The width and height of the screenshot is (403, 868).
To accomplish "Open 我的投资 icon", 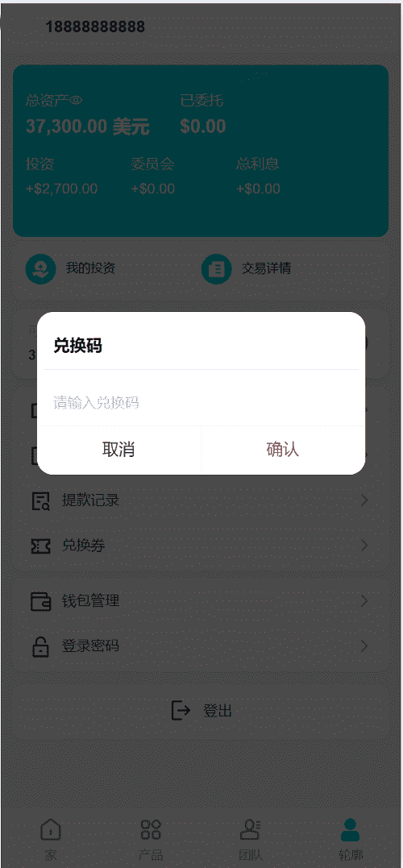I will 41,269.
